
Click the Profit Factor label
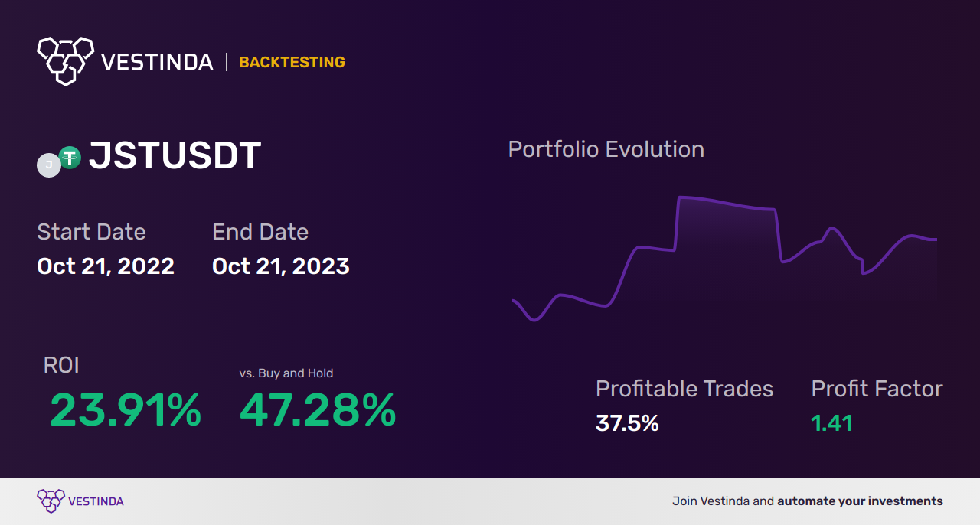(877, 389)
